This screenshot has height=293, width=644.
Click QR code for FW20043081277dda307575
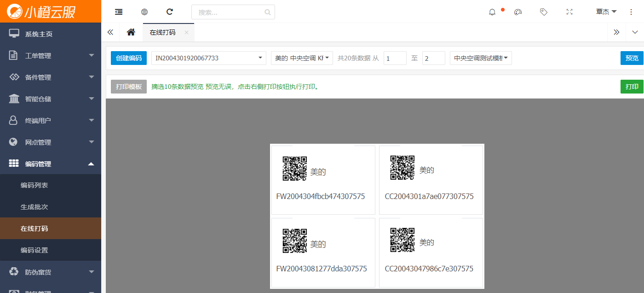click(295, 241)
